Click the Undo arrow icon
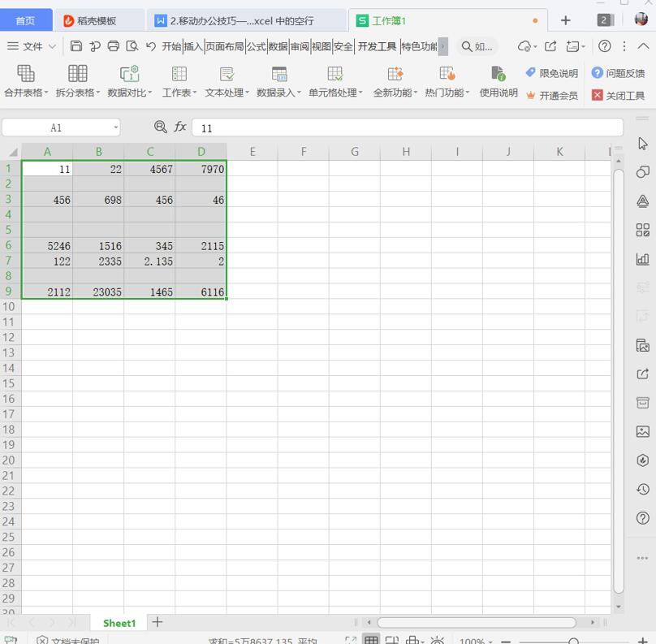The width and height of the screenshot is (656, 644). [x=151, y=46]
